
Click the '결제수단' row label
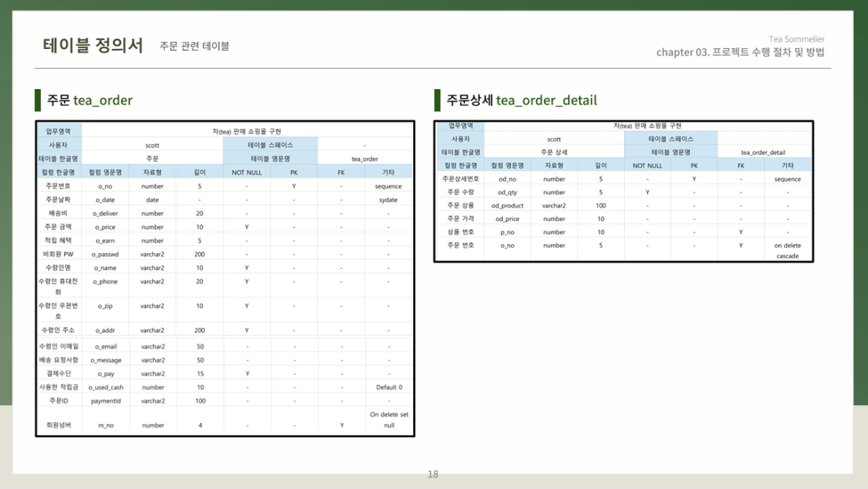[59, 373]
